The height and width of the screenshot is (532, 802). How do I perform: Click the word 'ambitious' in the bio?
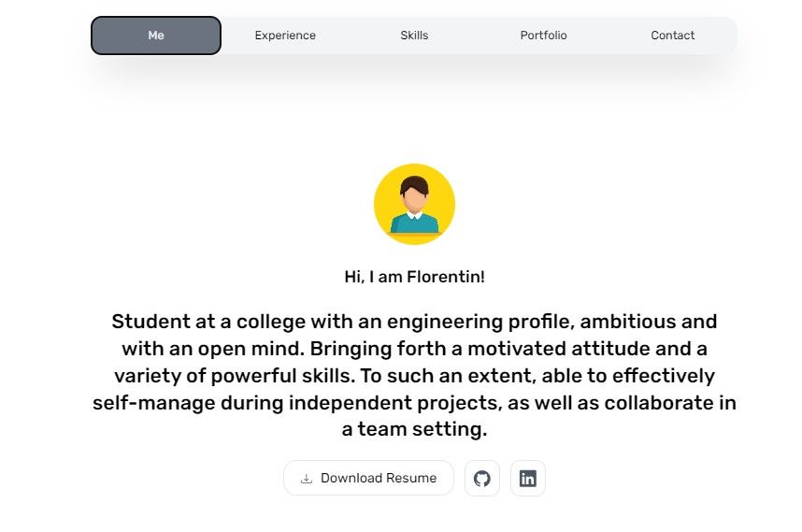point(631,322)
